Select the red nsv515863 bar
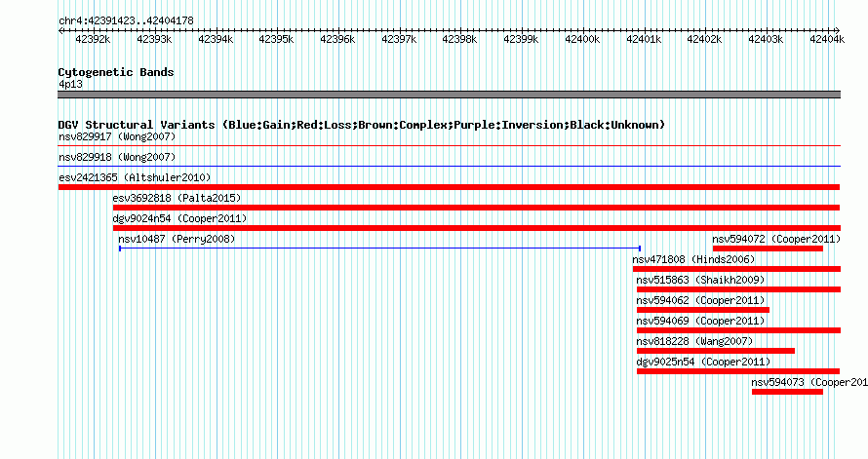The image size is (868, 459). pos(738,289)
